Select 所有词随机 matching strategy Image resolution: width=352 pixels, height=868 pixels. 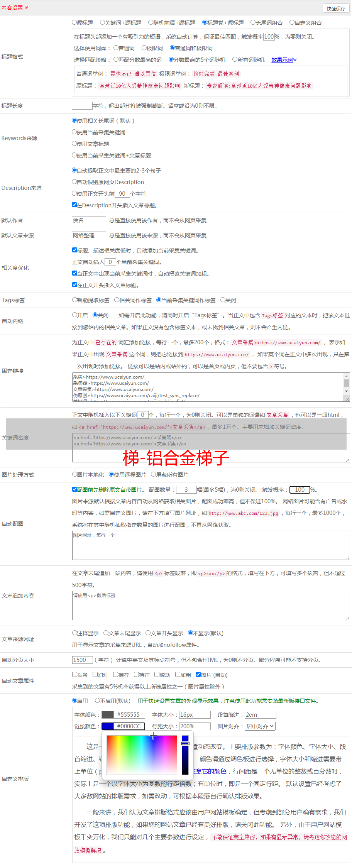coord(235,59)
